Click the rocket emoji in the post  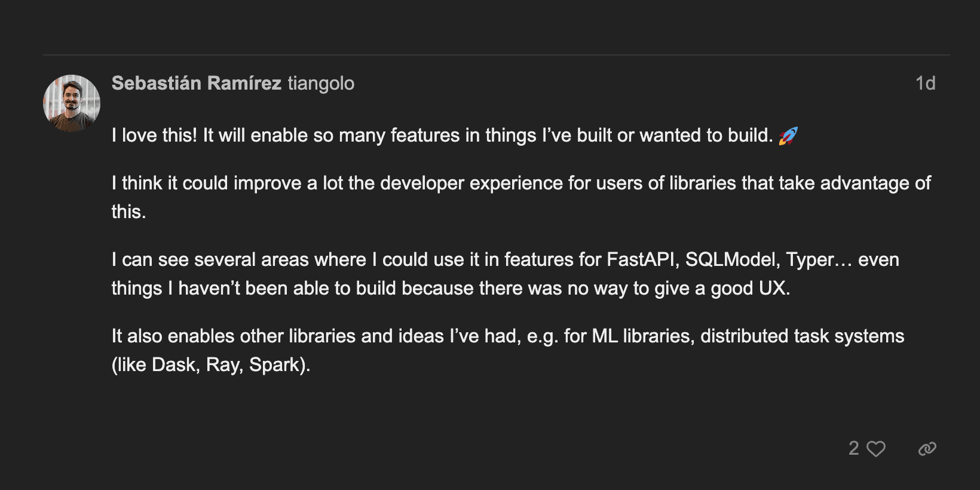788,136
